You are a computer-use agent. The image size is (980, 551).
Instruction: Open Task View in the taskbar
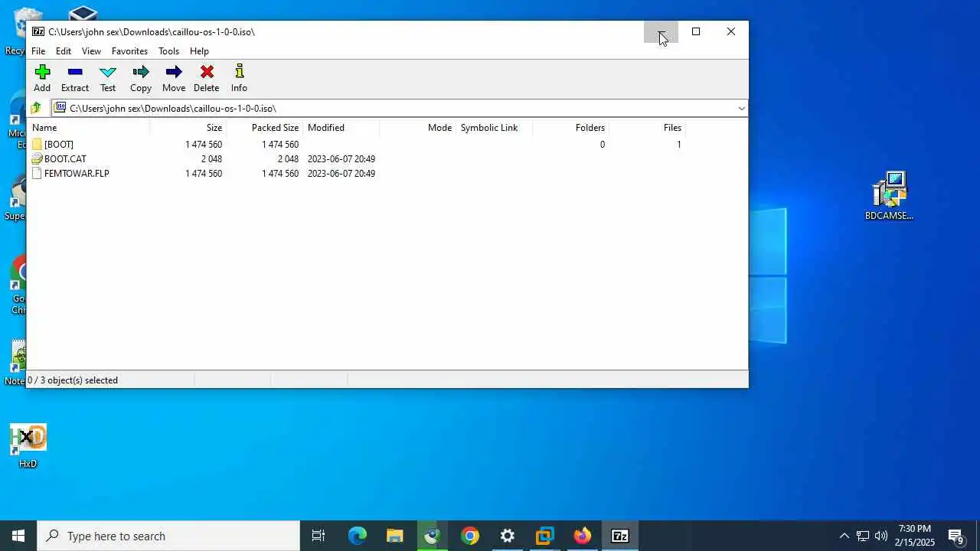tap(318, 536)
